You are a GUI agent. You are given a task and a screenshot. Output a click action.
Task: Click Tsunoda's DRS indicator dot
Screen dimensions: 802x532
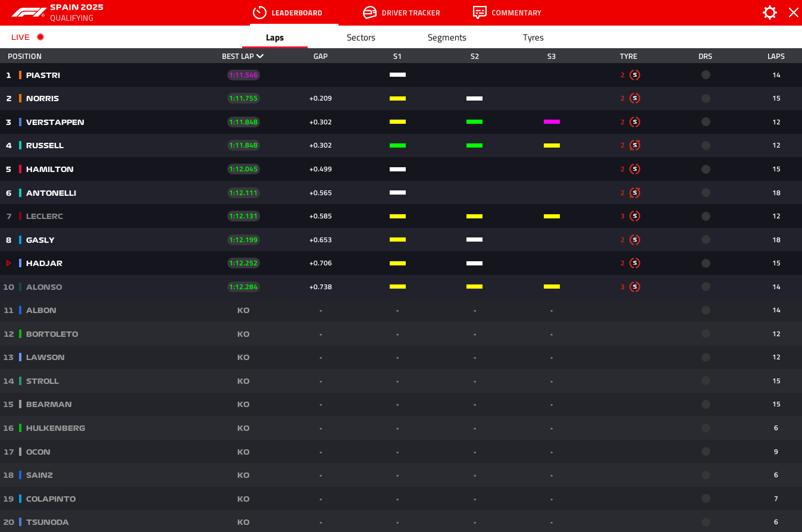706,522
